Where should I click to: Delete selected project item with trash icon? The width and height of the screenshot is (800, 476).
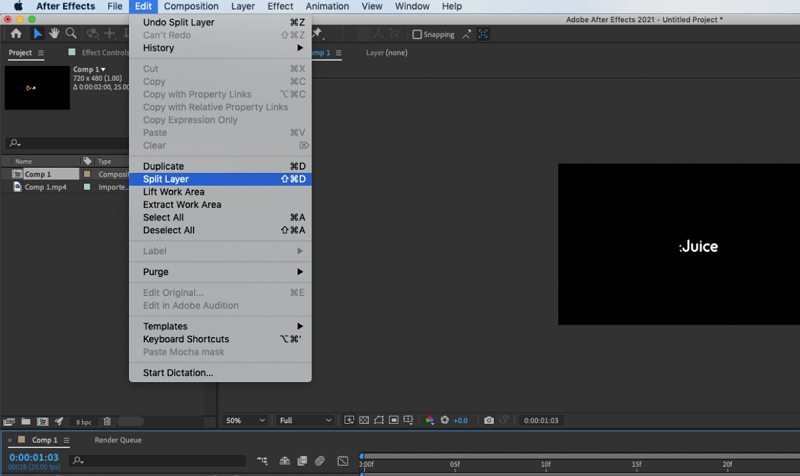coord(107,421)
